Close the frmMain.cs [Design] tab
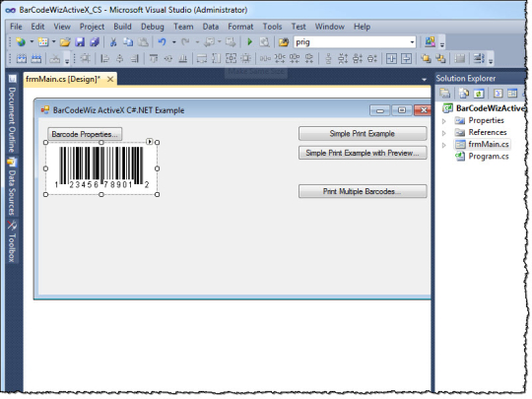The height and width of the screenshot is (399, 532). (x=110, y=80)
